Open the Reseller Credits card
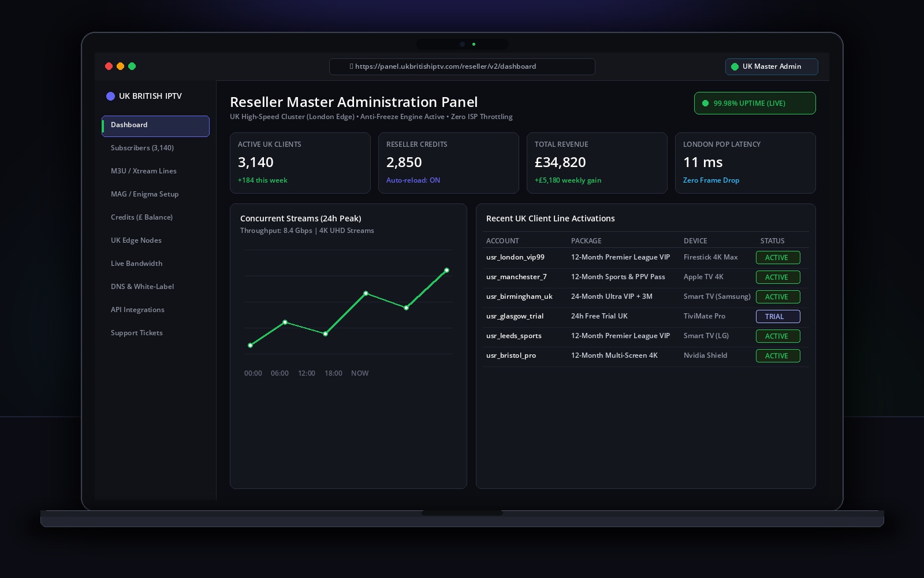The image size is (924, 578). coord(449,163)
